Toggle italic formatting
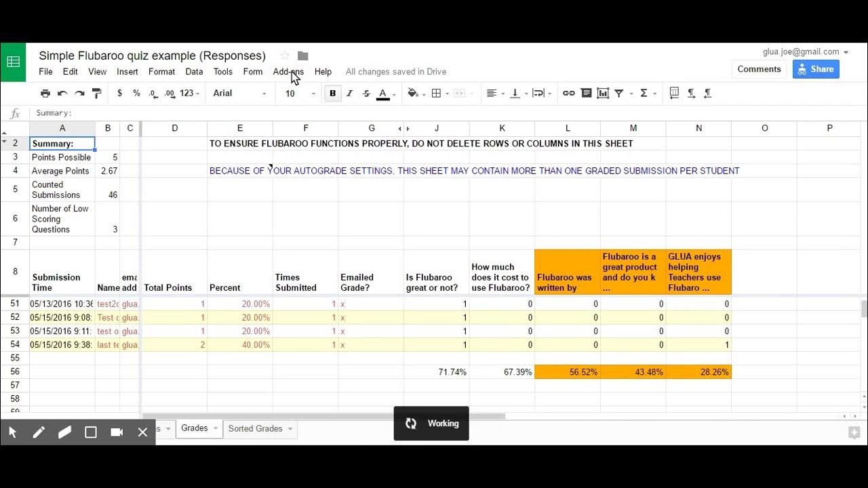This screenshot has width=868, height=488. click(350, 94)
